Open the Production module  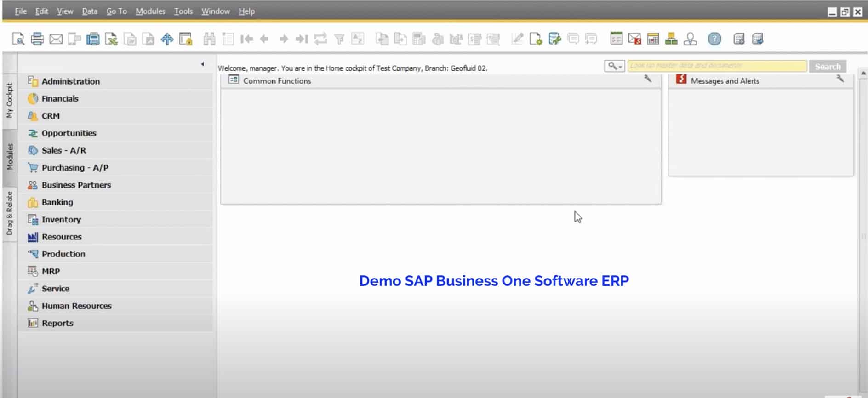(x=115, y=254)
